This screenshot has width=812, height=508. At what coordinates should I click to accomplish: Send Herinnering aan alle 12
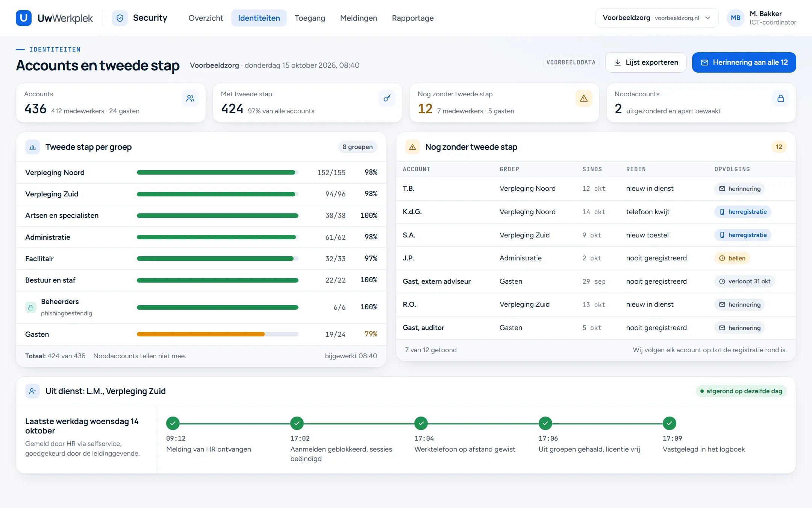click(744, 62)
